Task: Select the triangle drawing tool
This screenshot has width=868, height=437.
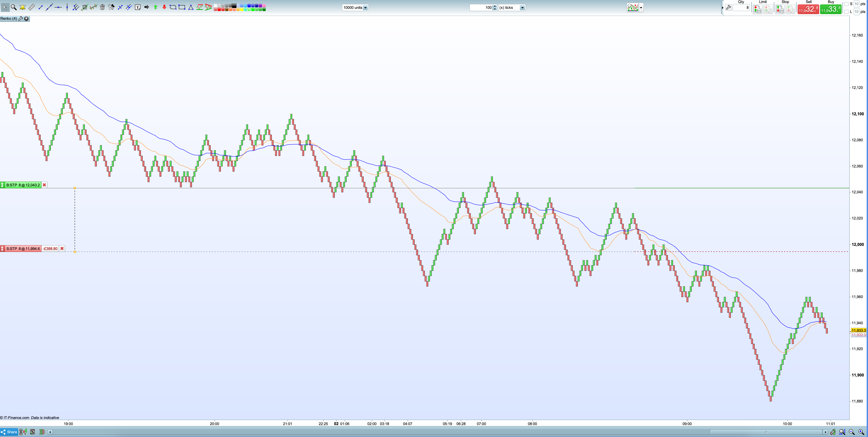Action: pos(191,7)
